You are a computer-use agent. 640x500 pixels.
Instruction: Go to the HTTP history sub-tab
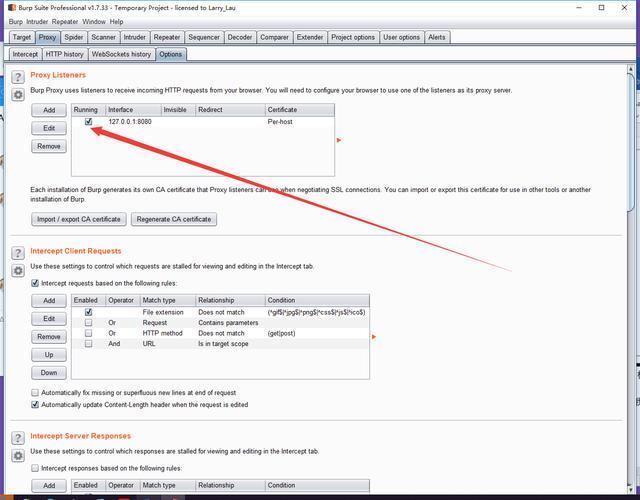pos(64,54)
